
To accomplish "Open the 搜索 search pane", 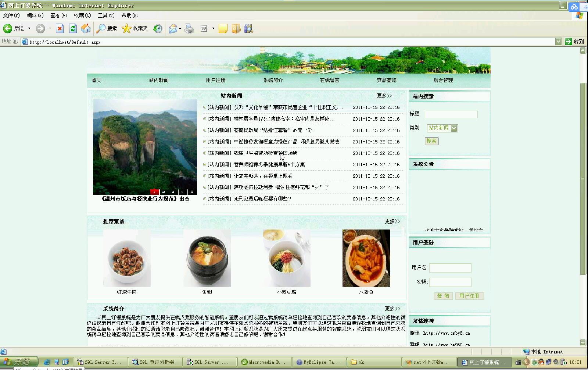I will tap(107, 28).
